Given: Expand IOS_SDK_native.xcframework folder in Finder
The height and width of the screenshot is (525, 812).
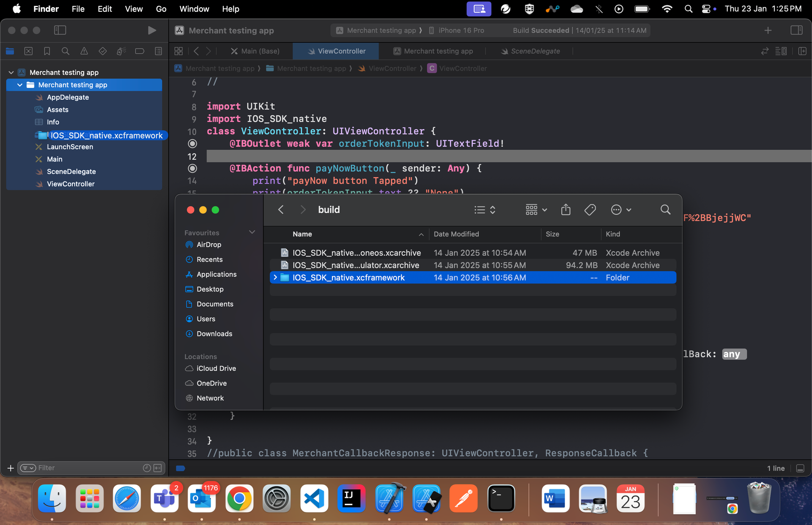Looking at the screenshot, I should click(x=275, y=278).
